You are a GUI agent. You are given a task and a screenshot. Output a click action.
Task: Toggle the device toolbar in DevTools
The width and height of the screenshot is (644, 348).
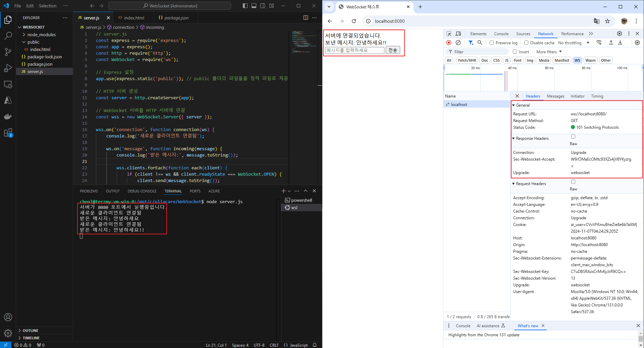pyautogui.click(x=458, y=34)
